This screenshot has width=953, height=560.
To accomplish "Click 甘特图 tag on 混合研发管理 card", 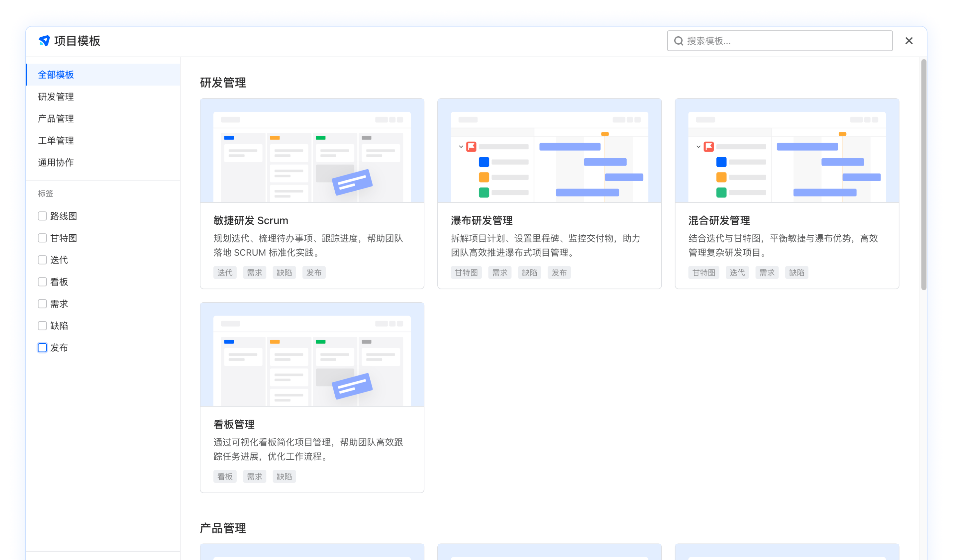I will tap(704, 273).
